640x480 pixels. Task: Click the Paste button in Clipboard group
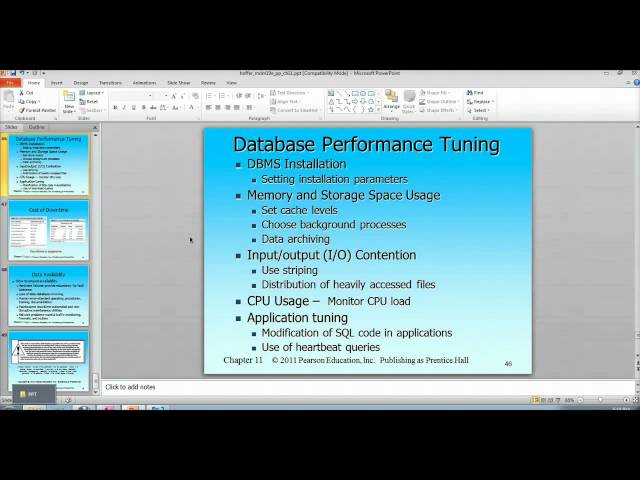(8, 100)
